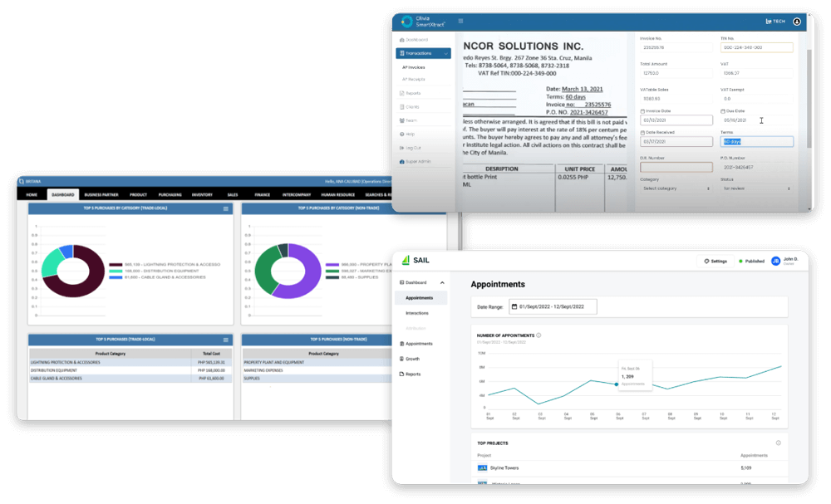Click the Cable Gland legend color swatch
This screenshot has width=831, height=504.
pyautogui.click(x=116, y=277)
